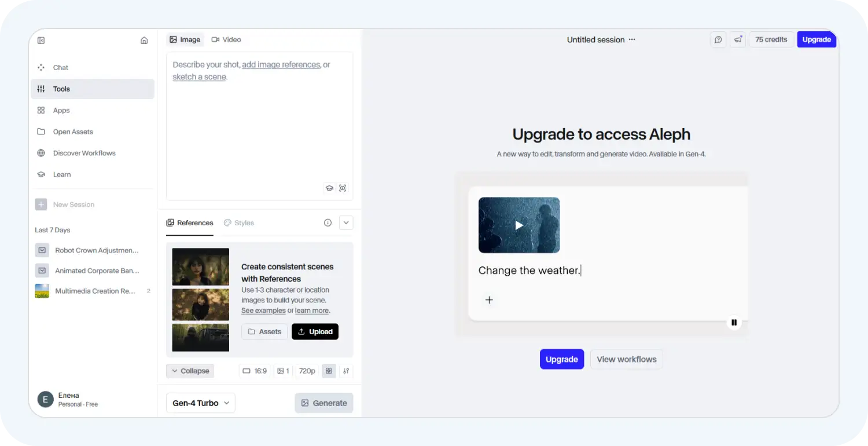Open the 16:9 aspect ratio selector
868x446 pixels.
255,371
